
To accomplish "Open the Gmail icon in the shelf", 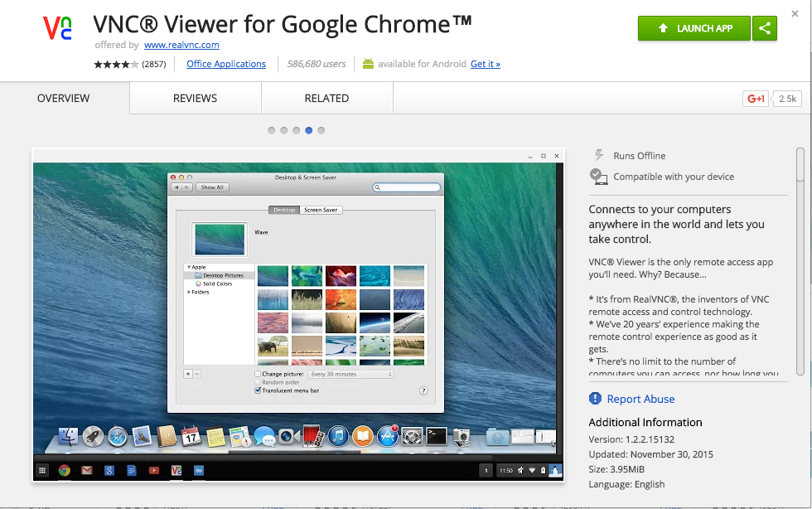I will (x=87, y=471).
